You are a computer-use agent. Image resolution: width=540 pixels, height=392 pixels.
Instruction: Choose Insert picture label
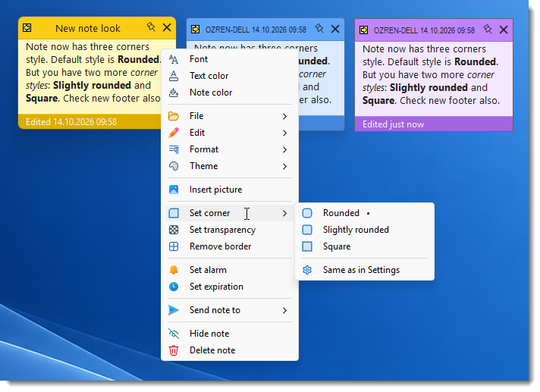tap(216, 190)
